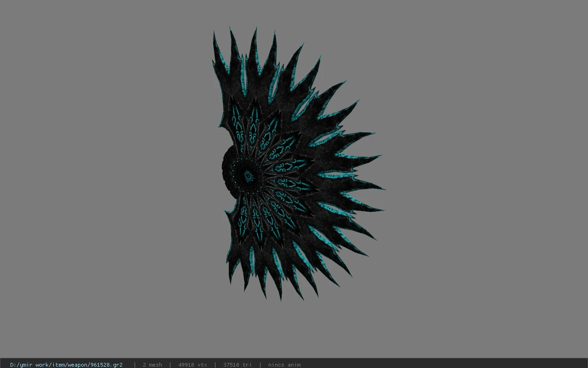Click the fan weapon model in the viewport
This screenshot has height=368, width=588.
point(299,165)
